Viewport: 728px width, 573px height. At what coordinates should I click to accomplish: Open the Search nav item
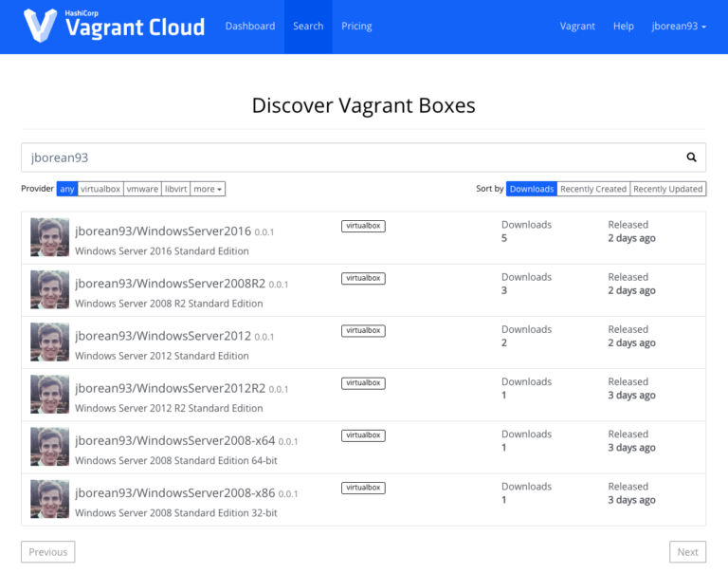pyautogui.click(x=308, y=26)
